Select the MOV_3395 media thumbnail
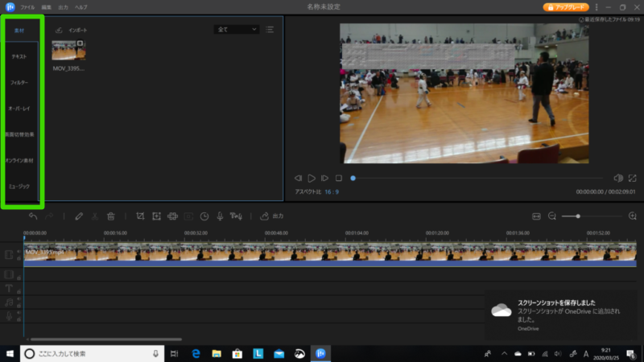The width and height of the screenshot is (644, 362). [x=68, y=50]
